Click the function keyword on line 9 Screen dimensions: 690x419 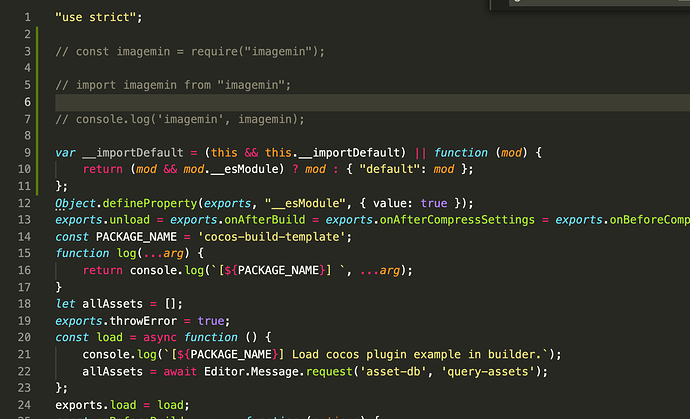(460, 153)
